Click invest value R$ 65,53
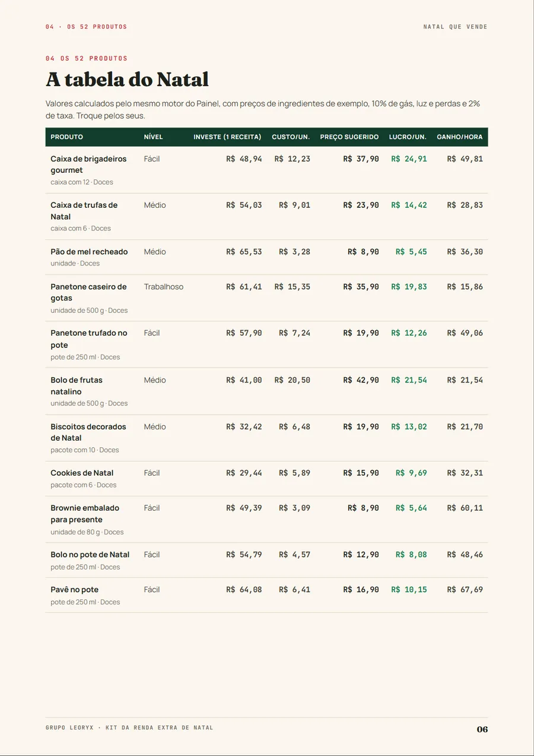 pyautogui.click(x=244, y=252)
